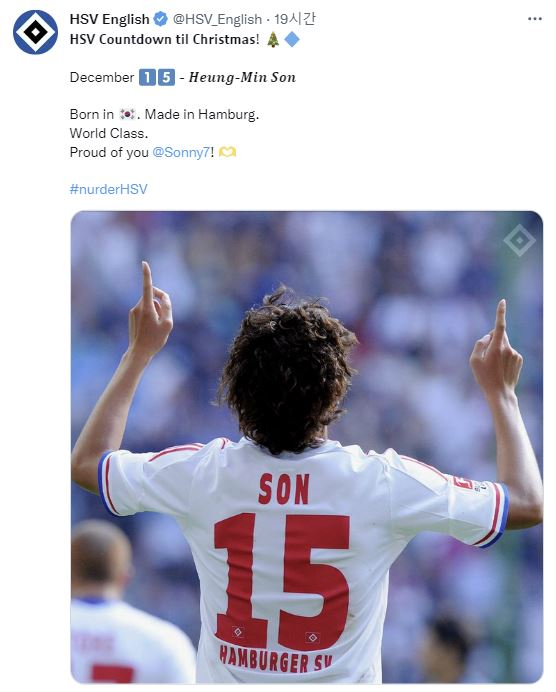Click the HSV diamond watermark on photo

tap(519, 241)
